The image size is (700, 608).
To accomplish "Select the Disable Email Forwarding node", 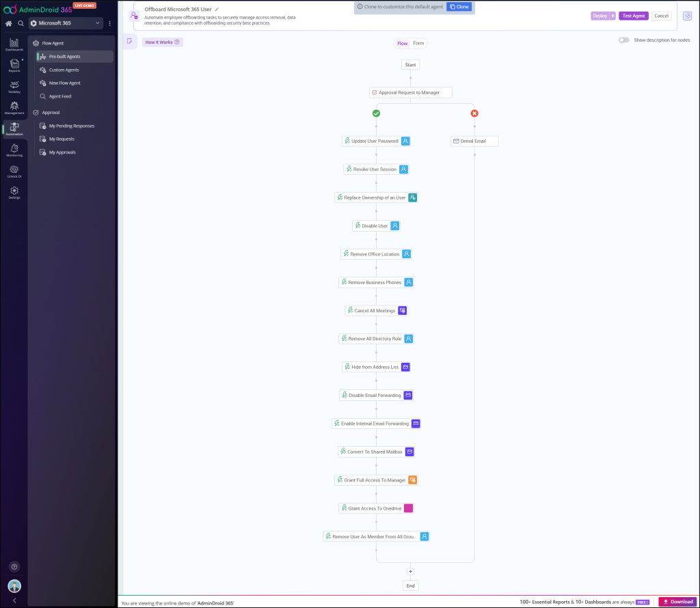I will (x=377, y=396).
